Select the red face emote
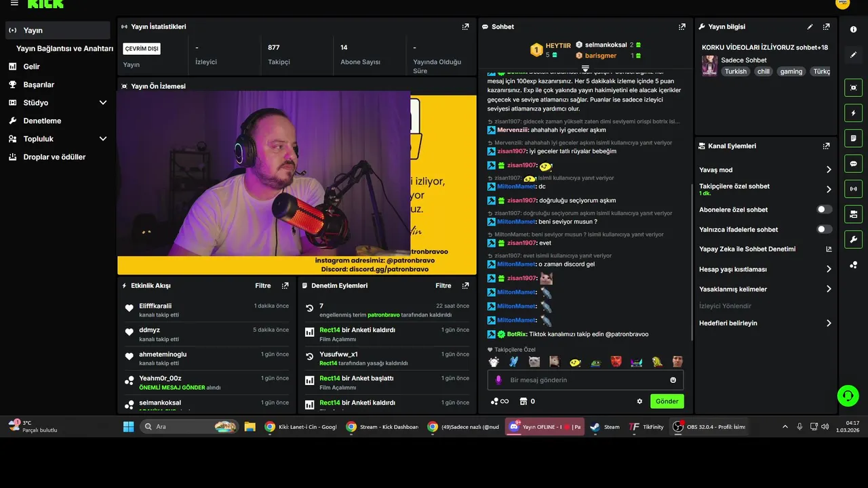Image resolution: width=868 pixels, height=488 pixels. [616, 362]
